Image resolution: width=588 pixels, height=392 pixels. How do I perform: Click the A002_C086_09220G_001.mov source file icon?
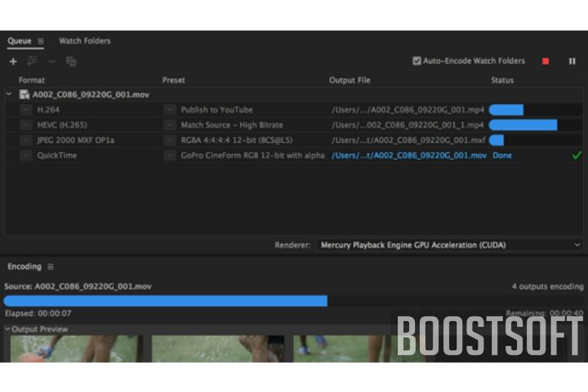pos(24,95)
